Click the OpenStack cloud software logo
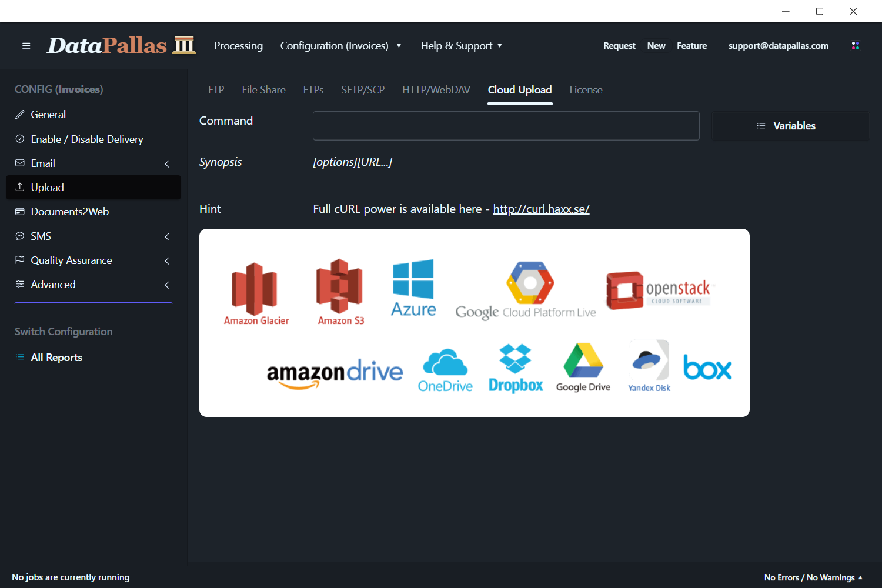The width and height of the screenshot is (882, 588). (x=659, y=290)
